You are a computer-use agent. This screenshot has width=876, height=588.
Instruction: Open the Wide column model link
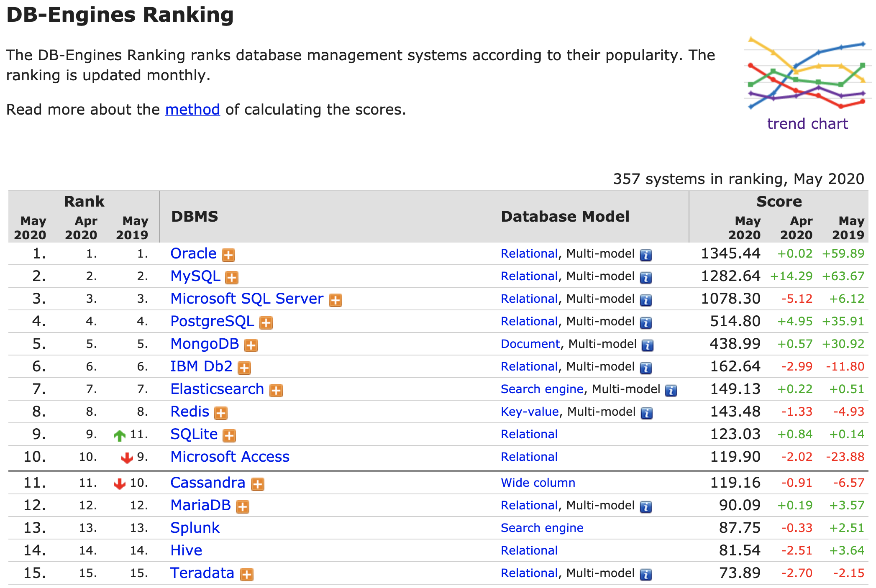pyautogui.click(x=538, y=483)
